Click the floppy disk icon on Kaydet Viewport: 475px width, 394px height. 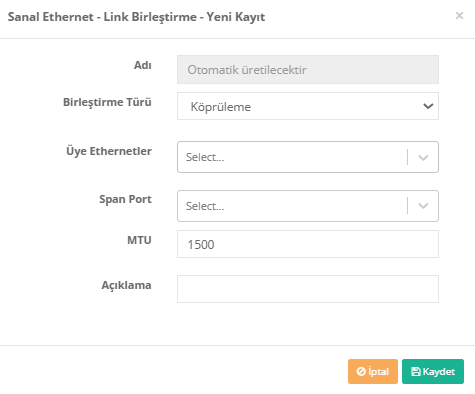point(416,371)
